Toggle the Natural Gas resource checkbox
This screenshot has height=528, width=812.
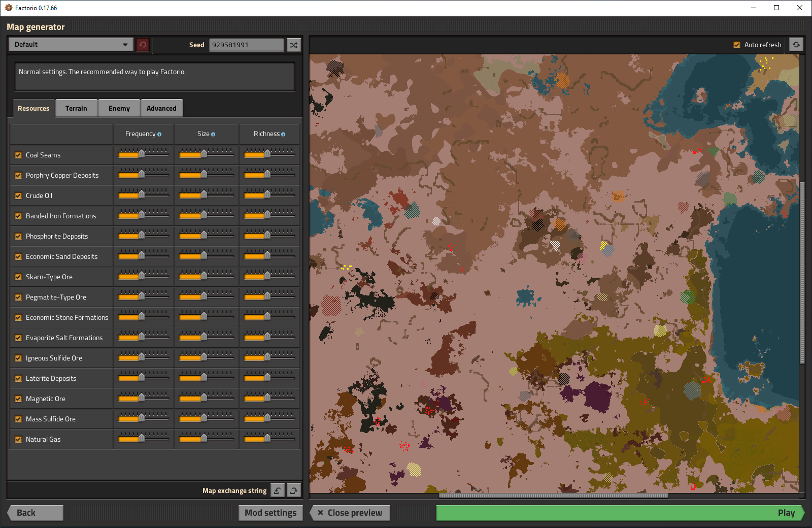pyautogui.click(x=18, y=440)
